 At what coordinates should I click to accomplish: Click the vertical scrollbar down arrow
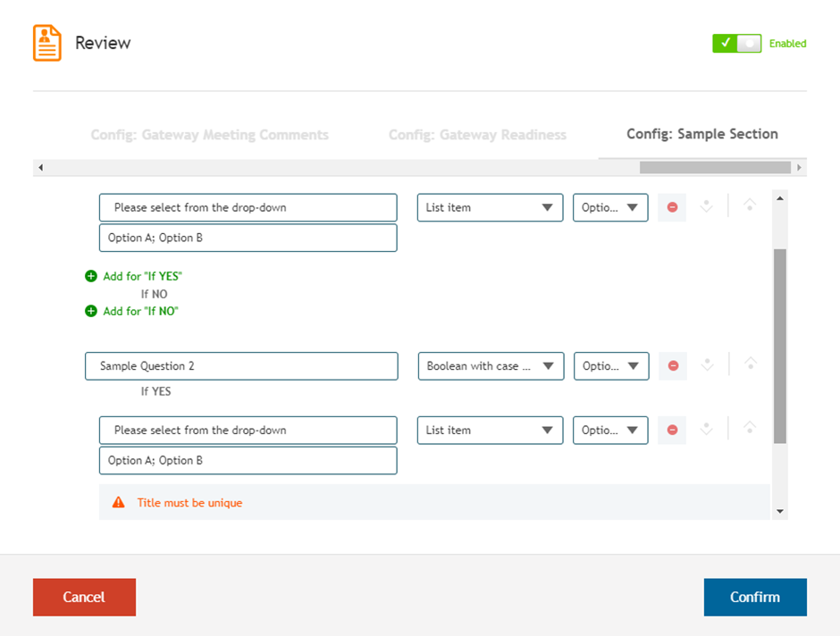click(x=780, y=511)
